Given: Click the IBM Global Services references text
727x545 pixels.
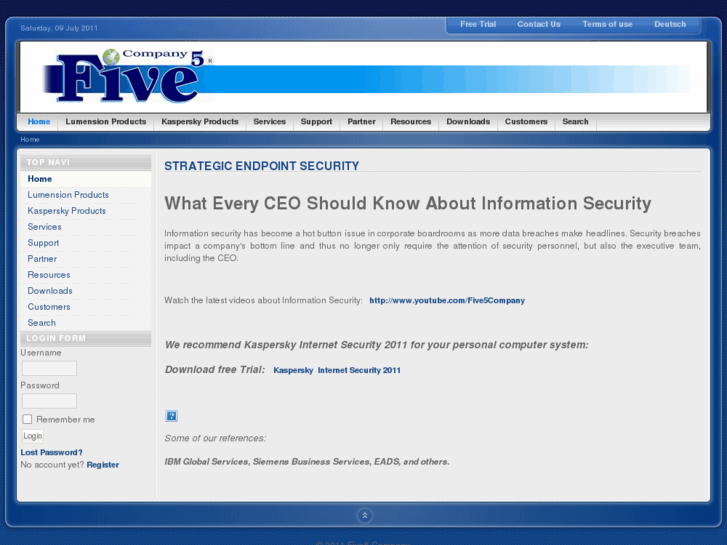Looking at the screenshot, I should (x=307, y=462).
